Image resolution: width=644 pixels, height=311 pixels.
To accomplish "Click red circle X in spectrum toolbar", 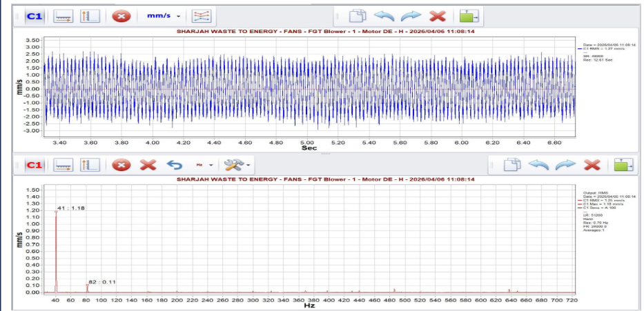I will click(121, 165).
